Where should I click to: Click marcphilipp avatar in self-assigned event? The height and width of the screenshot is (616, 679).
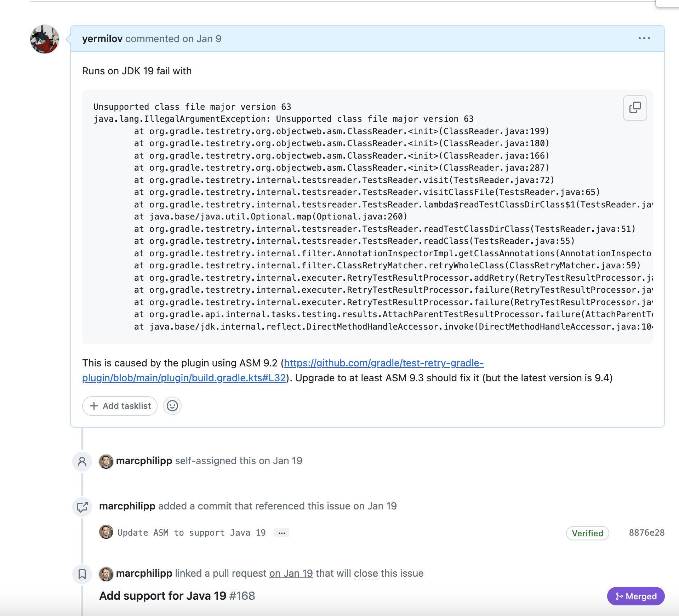pos(106,461)
